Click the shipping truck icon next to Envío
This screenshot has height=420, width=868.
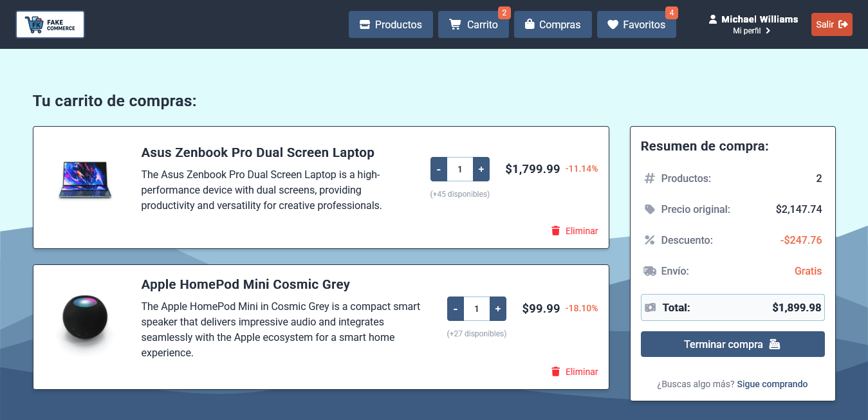coord(649,271)
